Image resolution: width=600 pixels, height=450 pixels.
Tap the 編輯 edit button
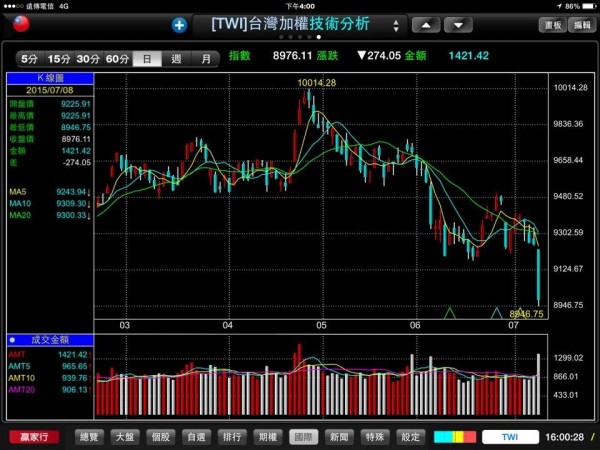click(582, 25)
